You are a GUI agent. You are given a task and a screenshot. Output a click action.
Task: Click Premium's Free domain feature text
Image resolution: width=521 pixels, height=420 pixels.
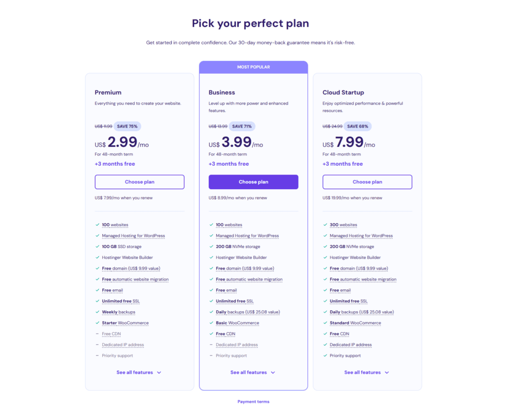(131, 268)
